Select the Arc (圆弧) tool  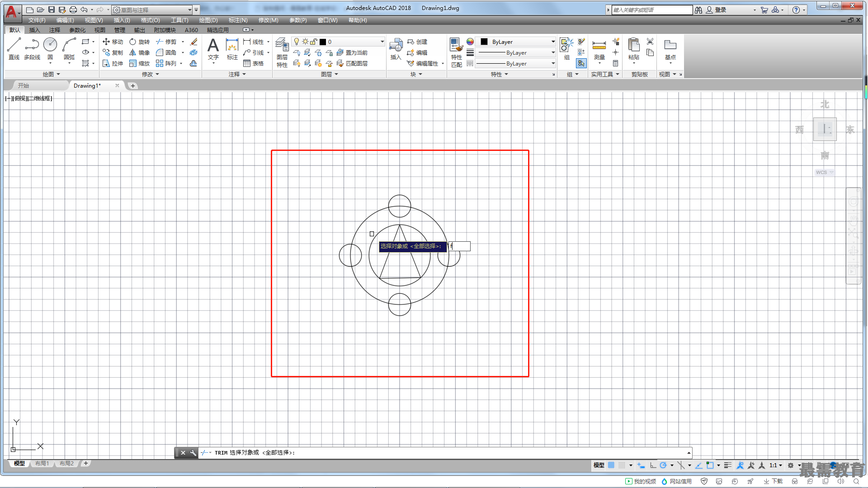(69, 48)
